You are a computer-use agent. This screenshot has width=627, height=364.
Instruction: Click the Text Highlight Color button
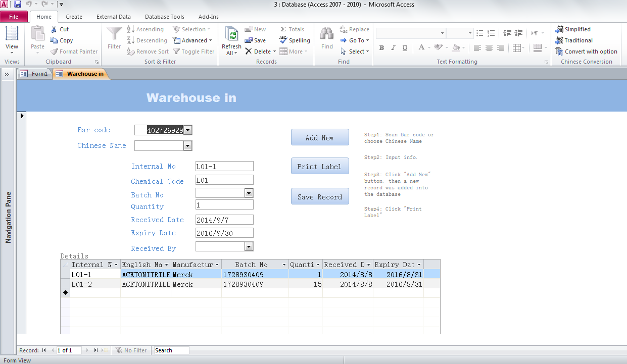438,48
